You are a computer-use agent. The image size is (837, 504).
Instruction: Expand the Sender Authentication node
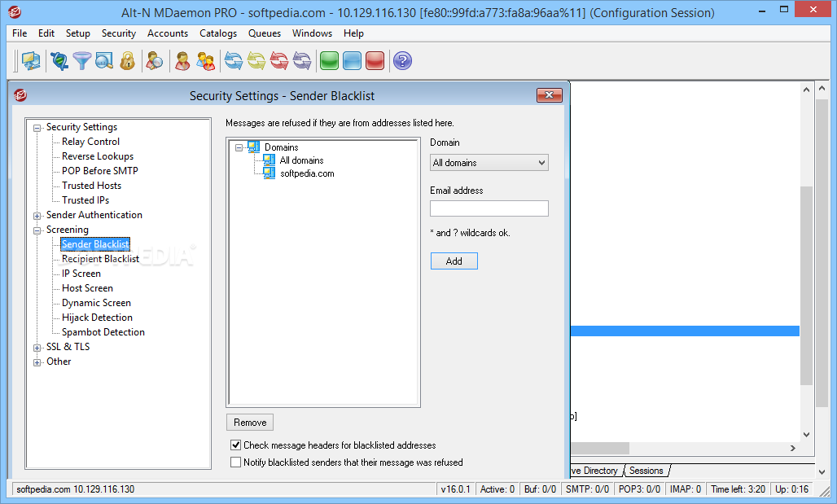pyautogui.click(x=37, y=217)
